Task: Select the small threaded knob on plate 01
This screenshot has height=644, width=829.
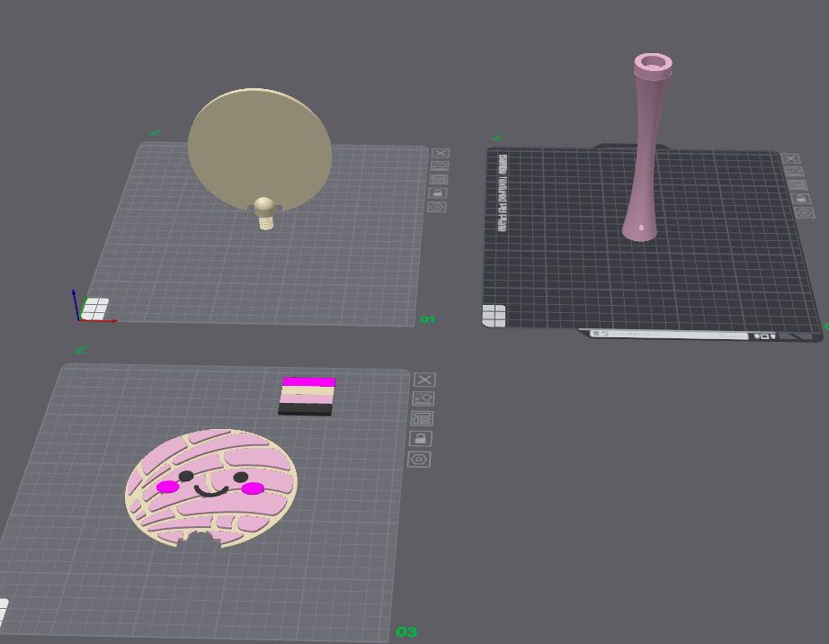Action: pos(265,213)
